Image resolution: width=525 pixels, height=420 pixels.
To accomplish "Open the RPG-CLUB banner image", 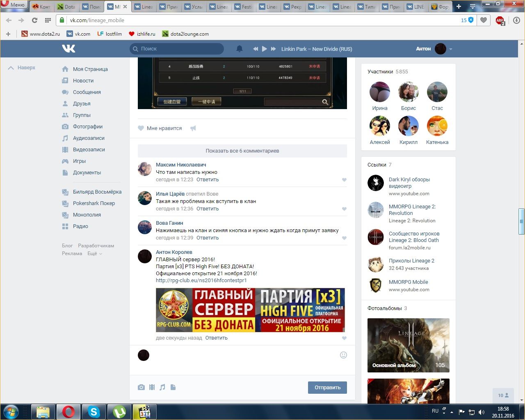I will tap(250, 310).
